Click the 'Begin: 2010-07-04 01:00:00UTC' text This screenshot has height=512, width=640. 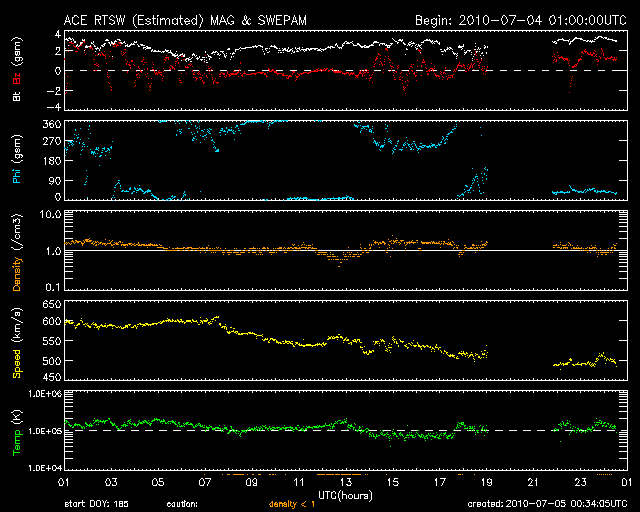(x=521, y=20)
